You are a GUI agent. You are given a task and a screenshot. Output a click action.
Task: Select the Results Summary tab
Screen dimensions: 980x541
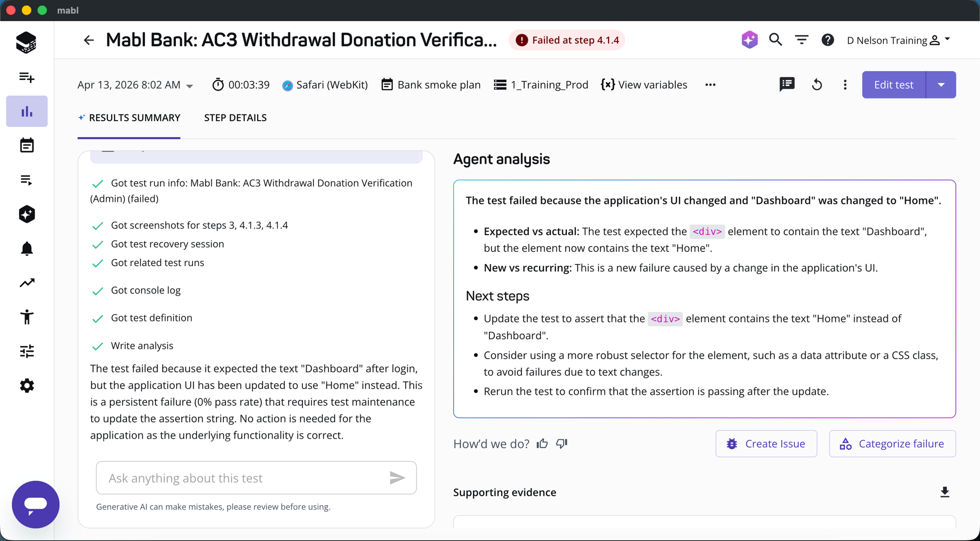pyautogui.click(x=129, y=118)
